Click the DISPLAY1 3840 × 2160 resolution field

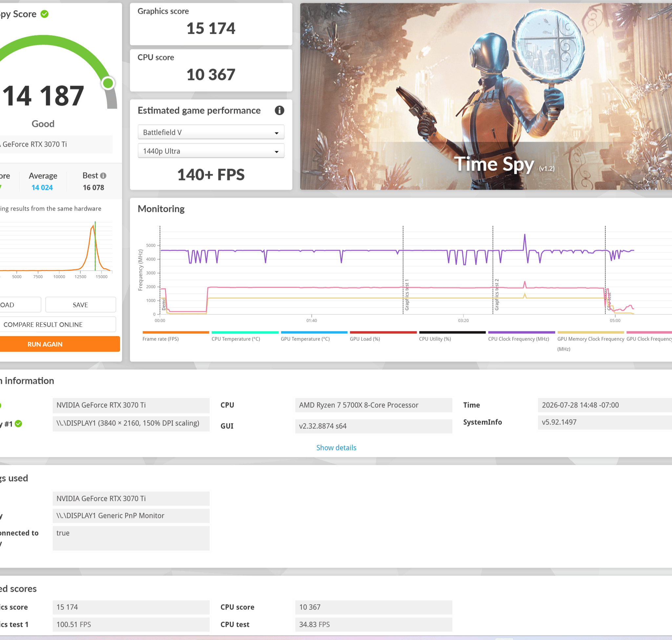click(x=131, y=423)
